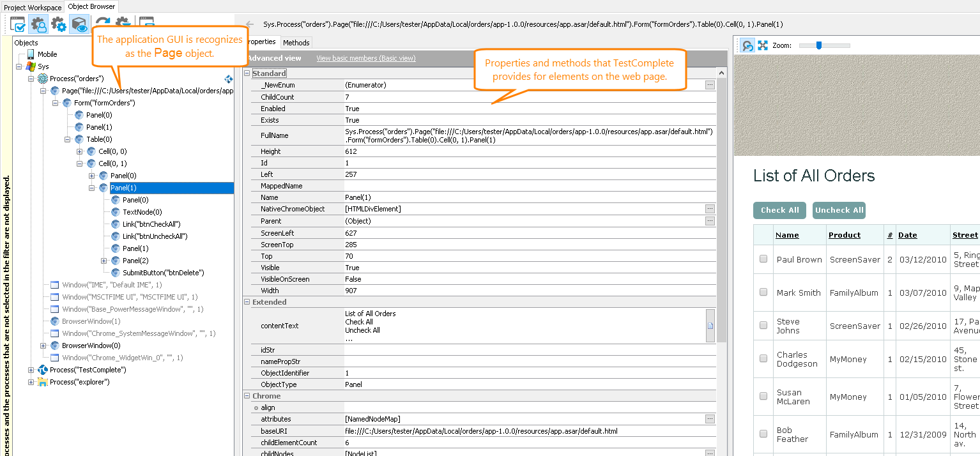Viewport: 980px width, 456px height.
Task: Click the View basic members (Basic view) link
Action: [x=366, y=58]
